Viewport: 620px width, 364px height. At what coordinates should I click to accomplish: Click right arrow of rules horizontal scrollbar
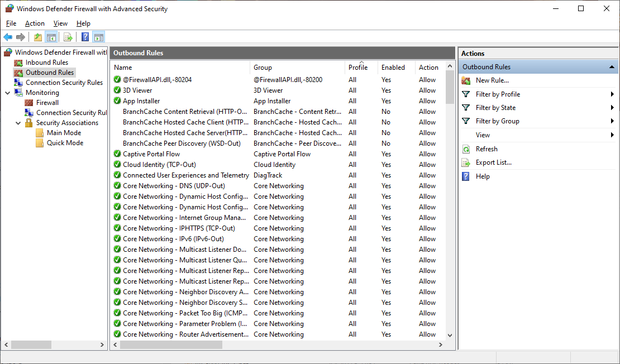[x=441, y=344]
